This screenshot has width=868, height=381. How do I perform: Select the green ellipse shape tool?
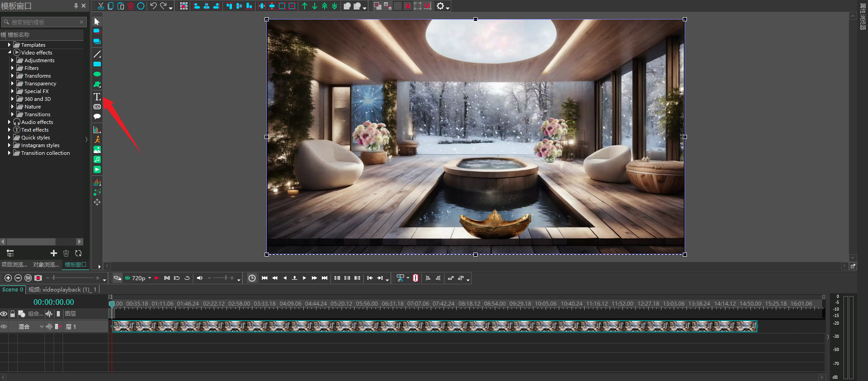pos(97,74)
